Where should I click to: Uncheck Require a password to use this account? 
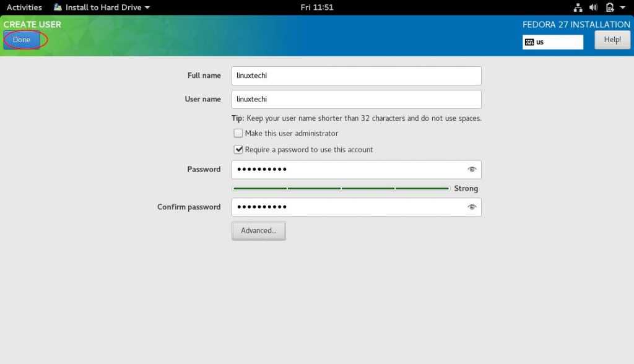tap(238, 150)
